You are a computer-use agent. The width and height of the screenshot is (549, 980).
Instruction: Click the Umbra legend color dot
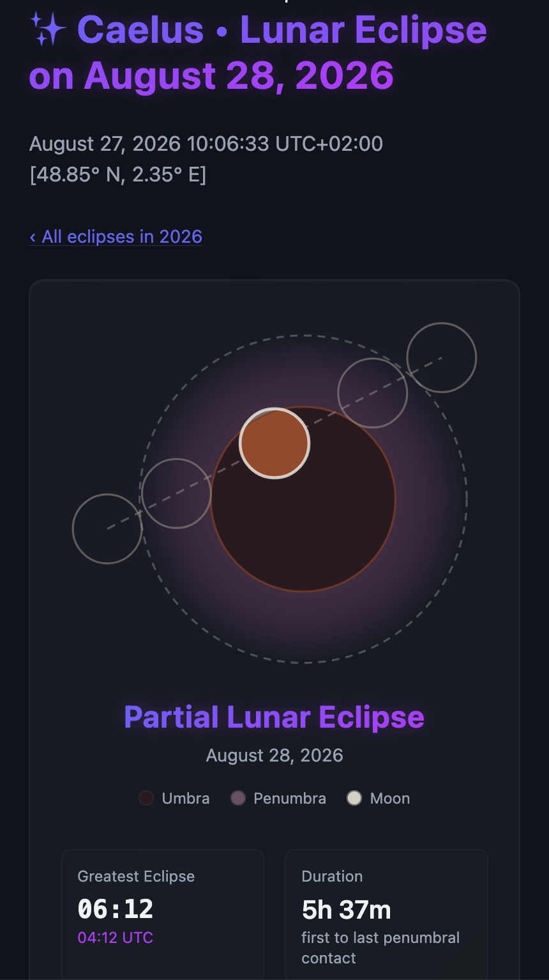pyautogui.click(x=146, y=798)
